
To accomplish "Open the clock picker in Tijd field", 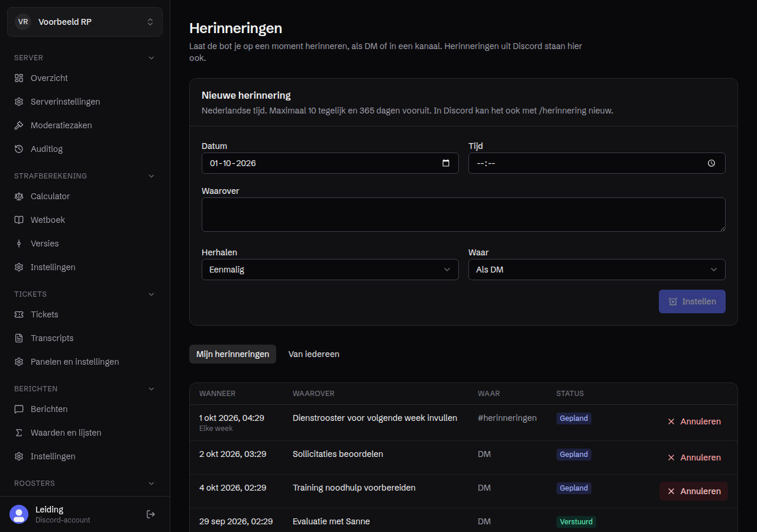I will tap(711, 163).
